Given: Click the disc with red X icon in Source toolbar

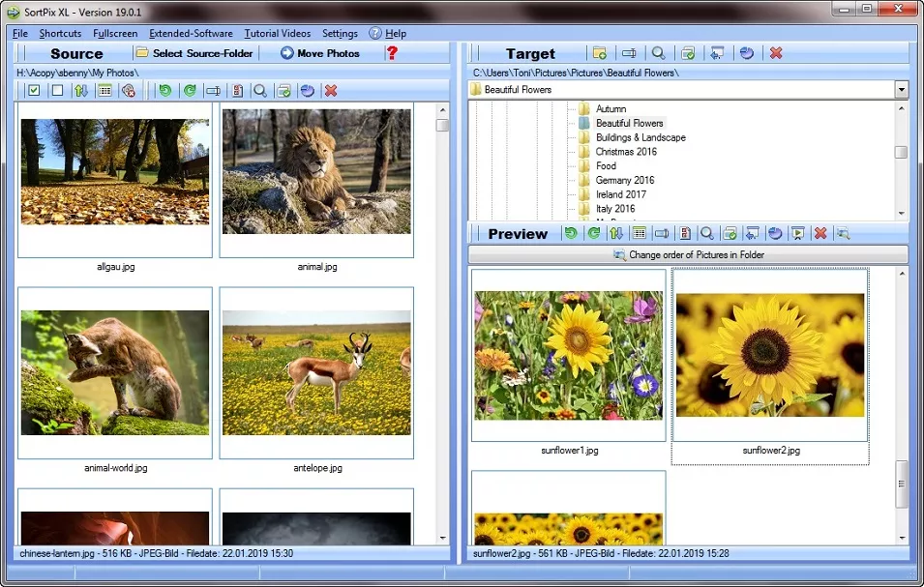Looking at the screenshot, I should point(128,90).
